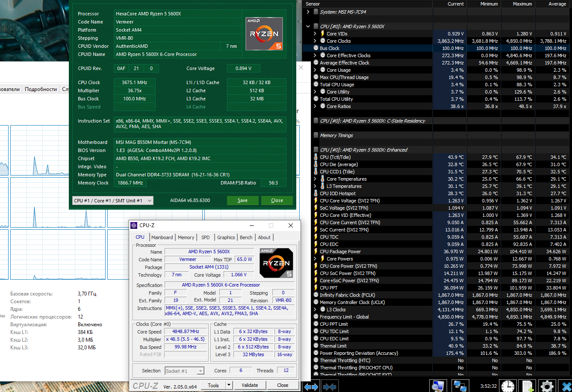Click the lightning icon beside Core VIDs
The width and height of the screenshot is (572, 392).
323,34
